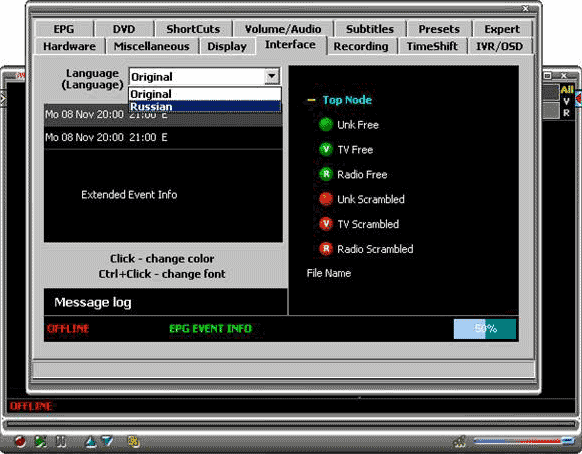The image size is (582, 454).
Task: Click the Unk Scrambled label
Action: tap(371, 199)
